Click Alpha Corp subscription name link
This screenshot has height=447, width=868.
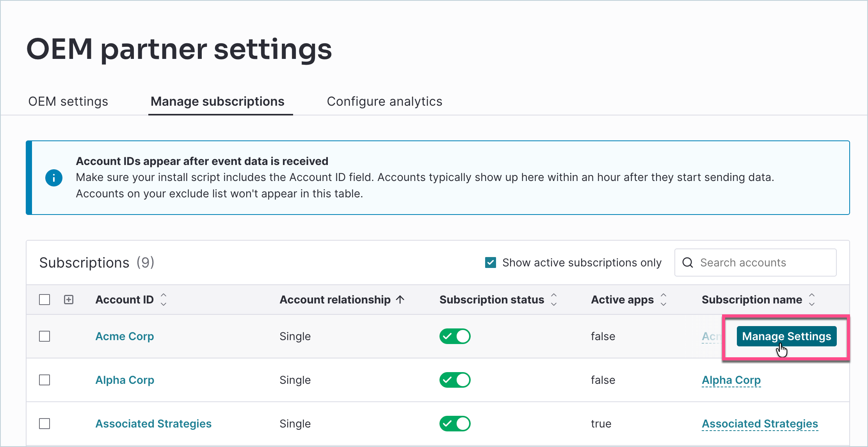tap(731, 380)
